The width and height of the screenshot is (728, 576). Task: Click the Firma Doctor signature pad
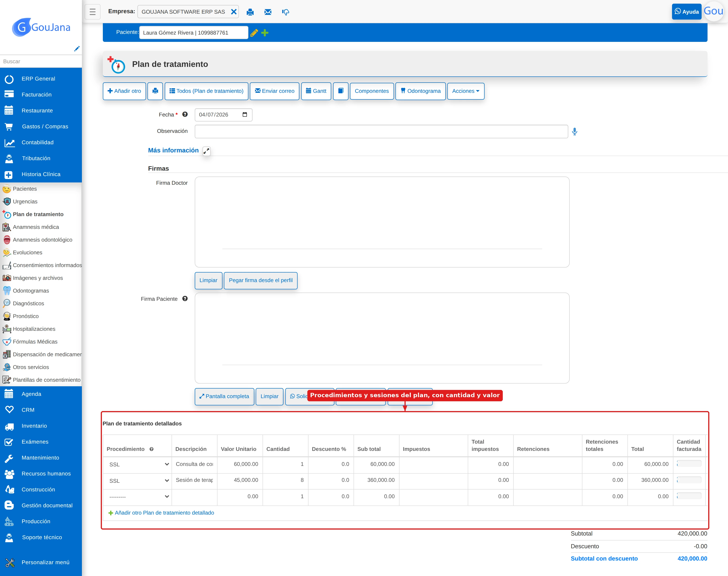[x=382, y=222]
